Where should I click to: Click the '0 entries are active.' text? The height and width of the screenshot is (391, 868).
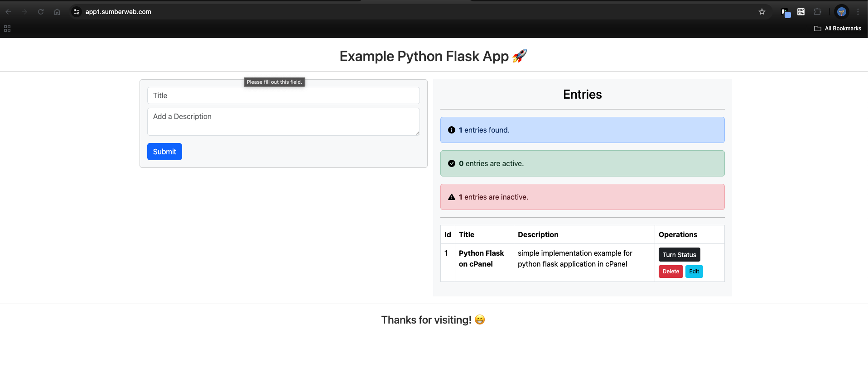[x=491, y=163]
